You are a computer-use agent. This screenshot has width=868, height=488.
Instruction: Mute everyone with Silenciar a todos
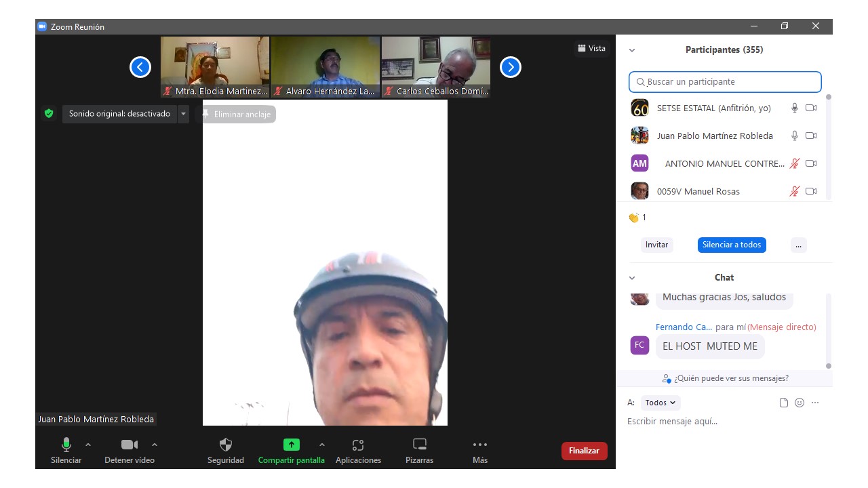click(x=732, y=245)
